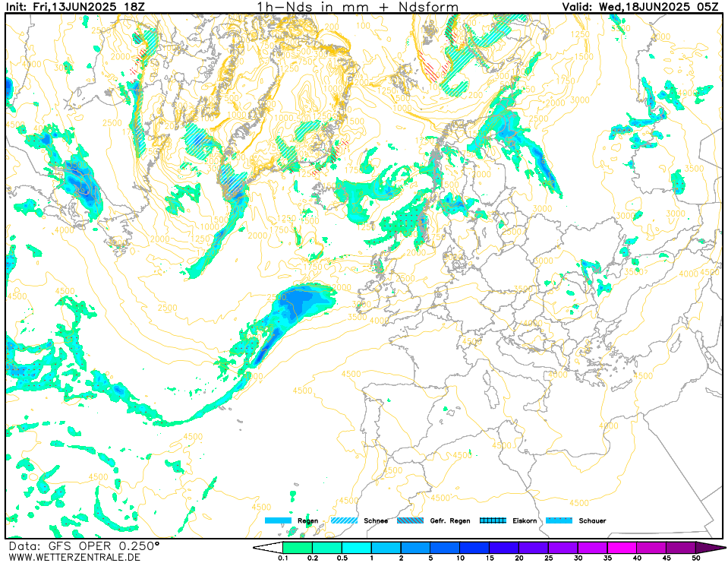Select the 'Schauer' legend label
The width and height of the screenshot is (728, 563).
592,520
